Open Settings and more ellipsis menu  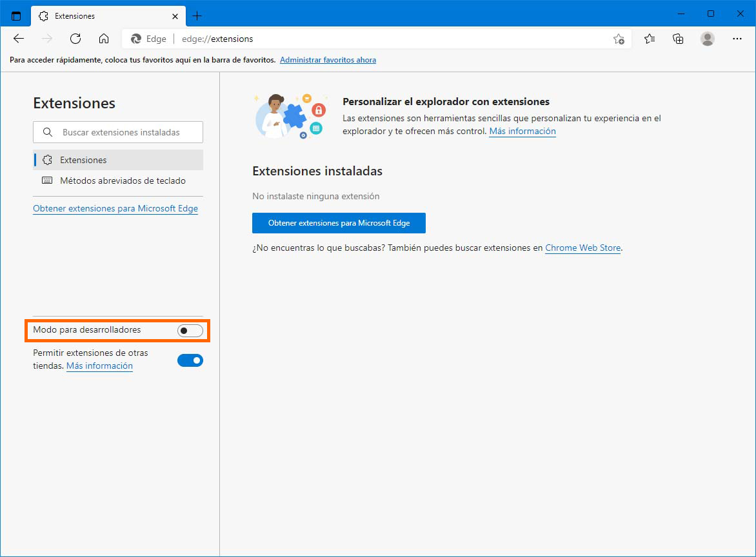tap(737, 39)
